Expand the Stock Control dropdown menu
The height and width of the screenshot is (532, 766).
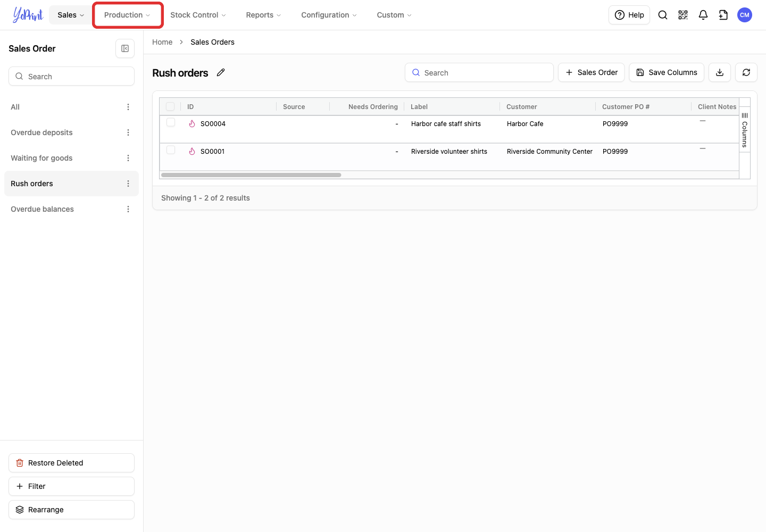198,15
